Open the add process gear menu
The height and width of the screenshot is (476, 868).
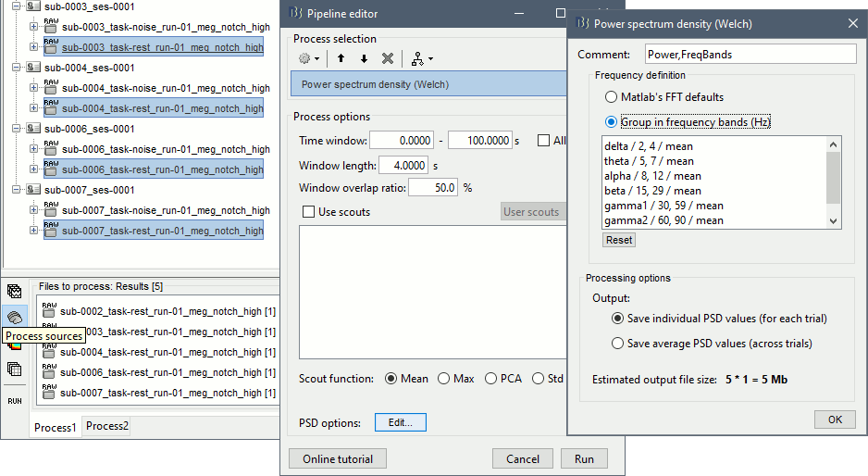tap(308, 58)
